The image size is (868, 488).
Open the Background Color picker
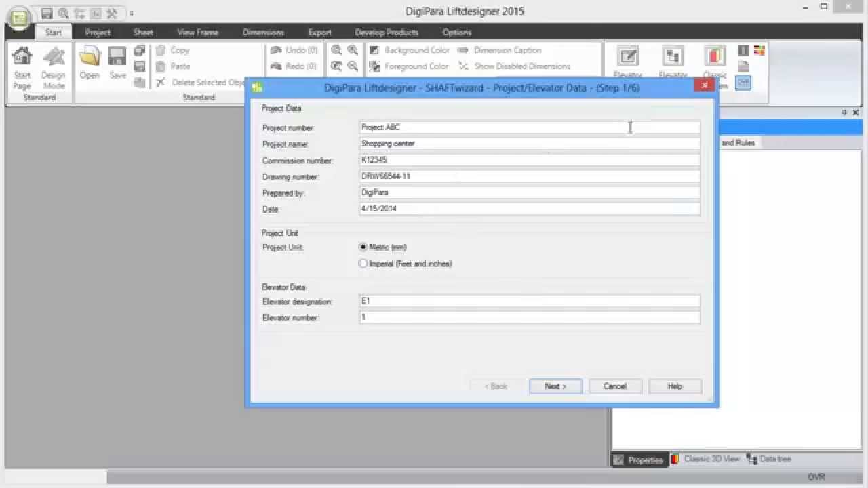coord(410,50)
